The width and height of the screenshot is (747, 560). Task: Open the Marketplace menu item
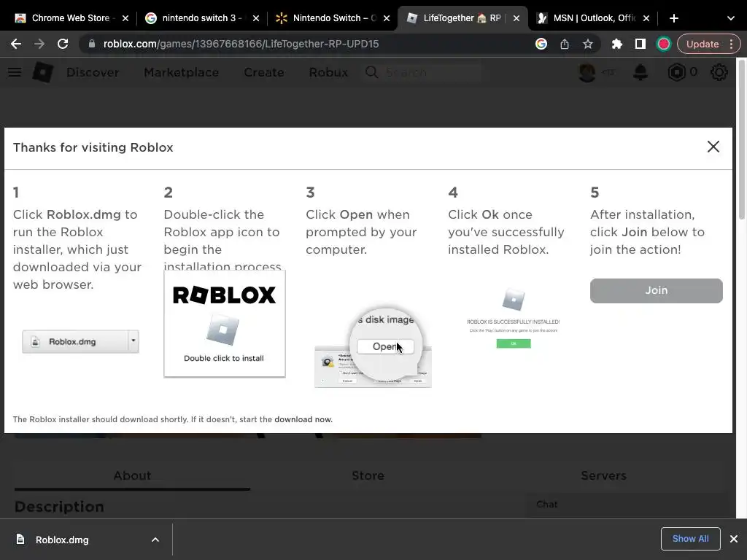(x=181, y=72)
